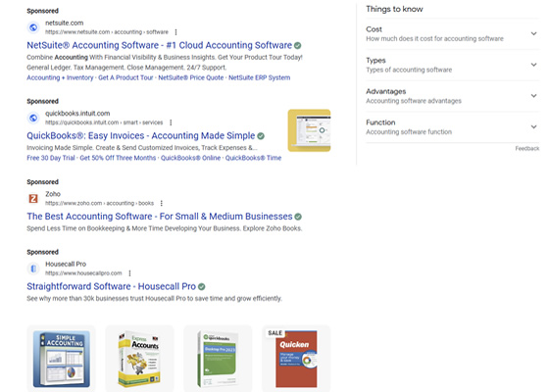Expand the Types section chevron
549x392 pixels.
533,65
